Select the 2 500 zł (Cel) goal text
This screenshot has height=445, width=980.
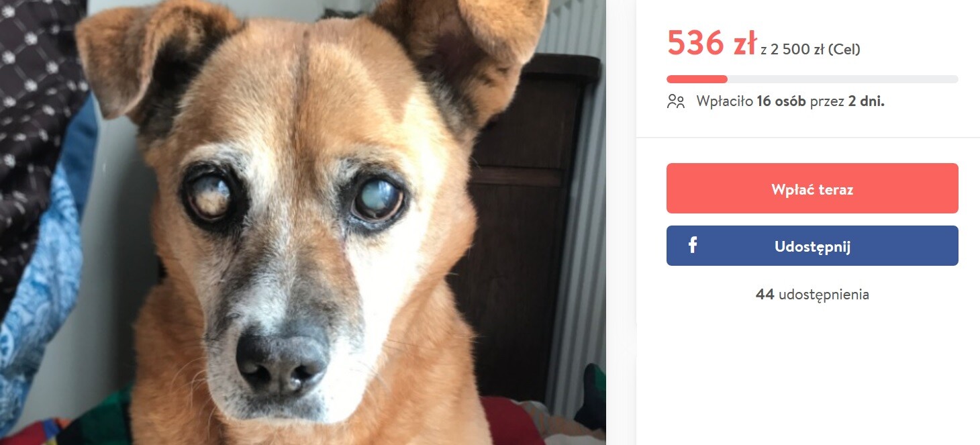[816, 50]
